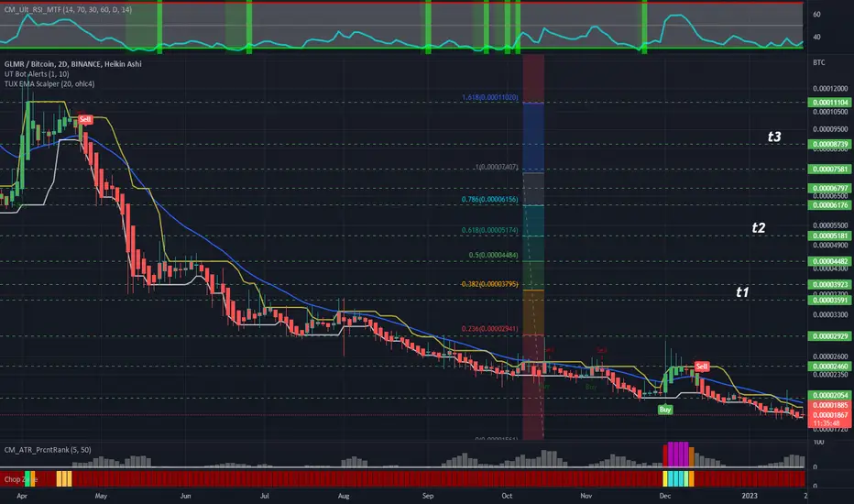The image size is (854, 504).
Task: Click the 0.00011104 green price label
Action: [830, 103]
